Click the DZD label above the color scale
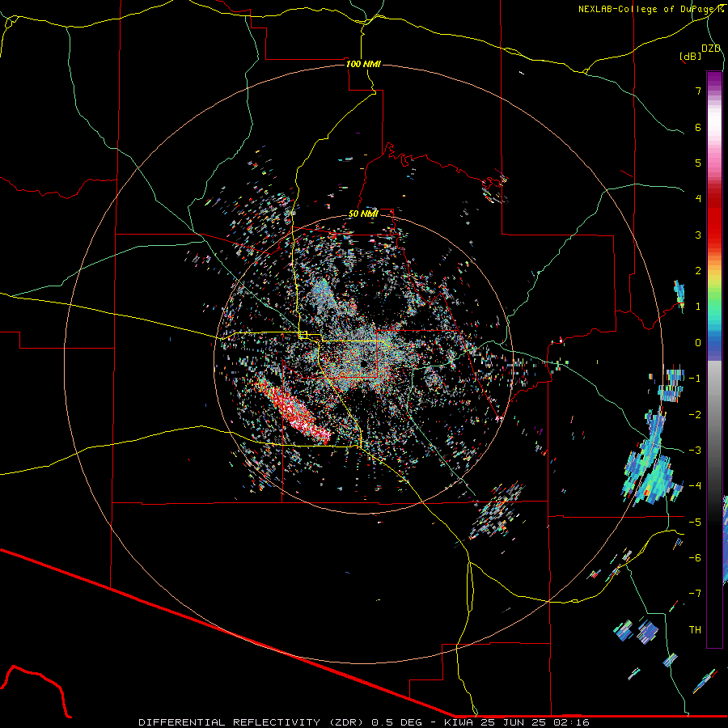Viewport: 728px width, 728px height. click(711, 49)
